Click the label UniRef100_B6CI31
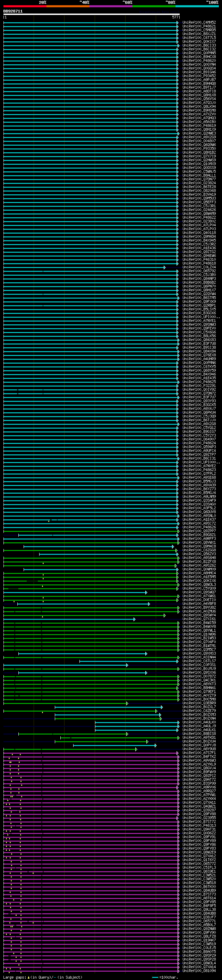This screenshot has height=980, width=222. 199,459
